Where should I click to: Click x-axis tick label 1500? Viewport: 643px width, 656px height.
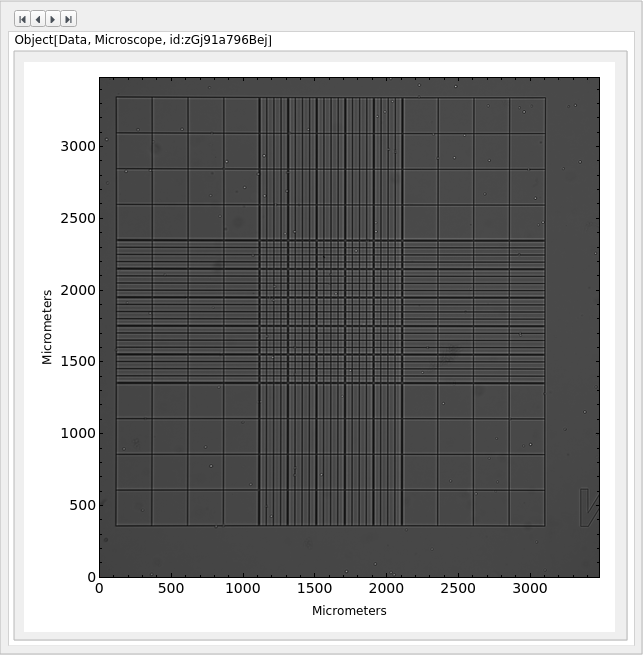pyautogui.click(x=314, y=589)
